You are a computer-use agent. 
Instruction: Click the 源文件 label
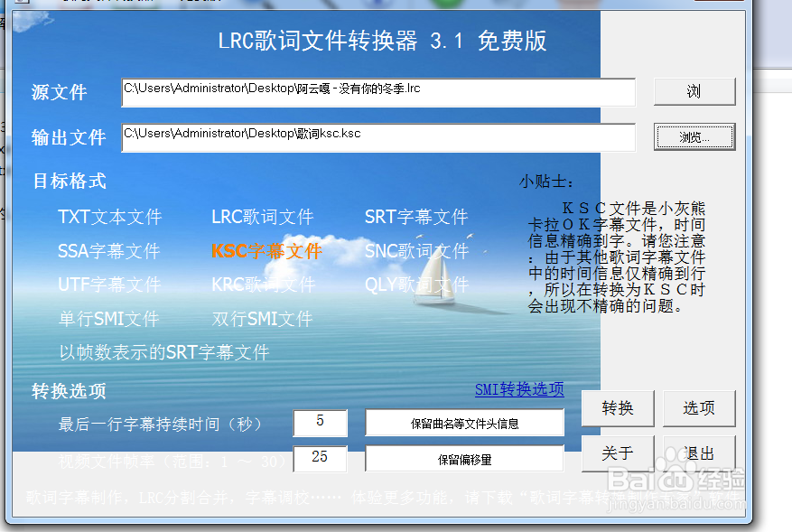click(59, 92)
